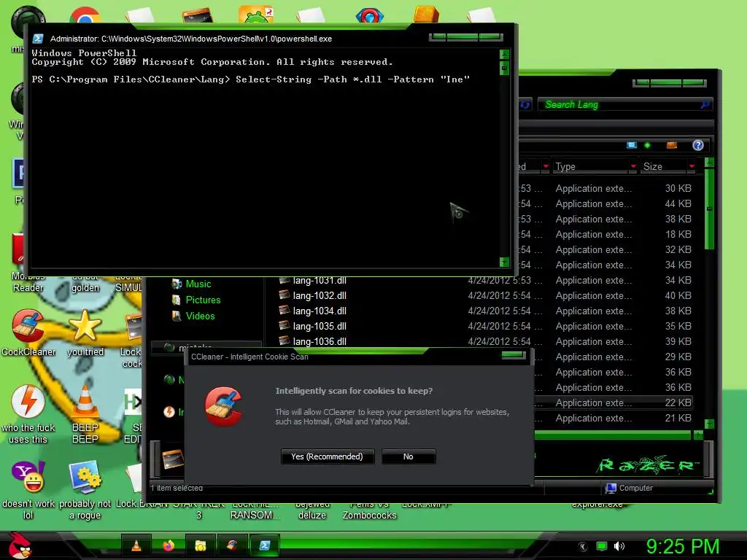Click the taskbar clock showing 9:25 PM

(682, 546)
